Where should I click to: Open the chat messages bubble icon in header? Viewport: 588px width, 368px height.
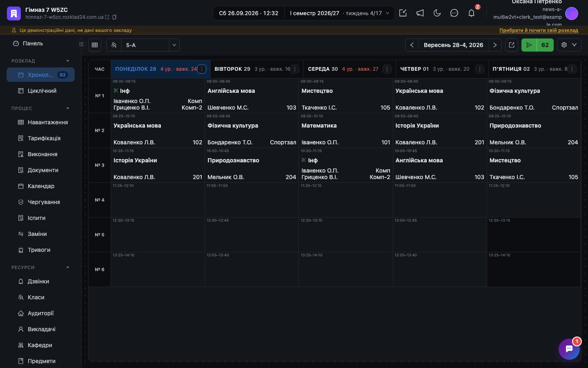[454, 13]
